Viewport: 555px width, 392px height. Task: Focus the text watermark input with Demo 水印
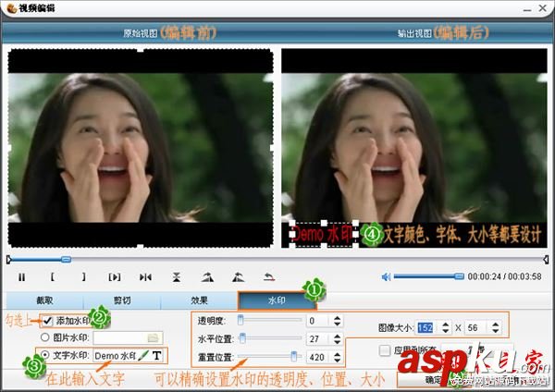tap(116, 356)
